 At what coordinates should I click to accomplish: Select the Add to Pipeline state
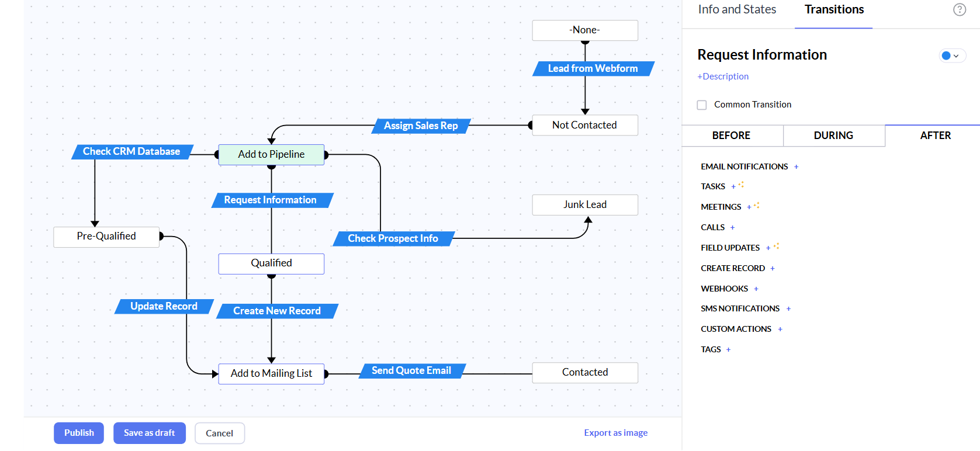pyautogui.click(x=271, y=155)
